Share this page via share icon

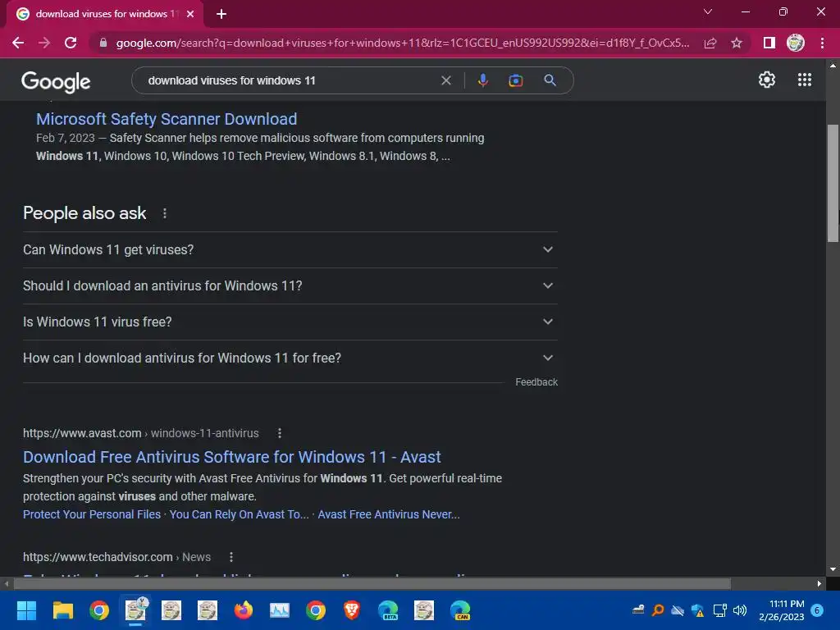[710, 43]
